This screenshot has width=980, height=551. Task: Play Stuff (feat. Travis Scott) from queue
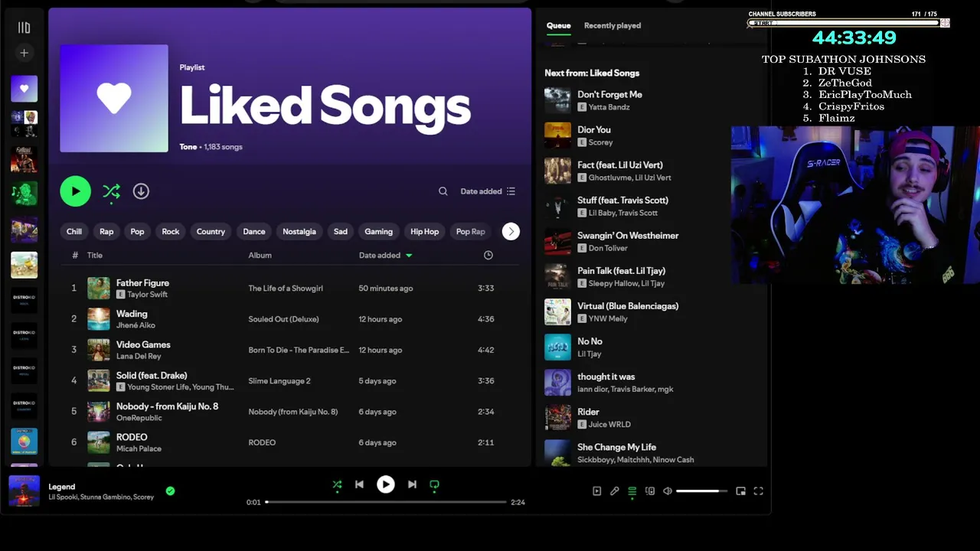coord(651,206)
